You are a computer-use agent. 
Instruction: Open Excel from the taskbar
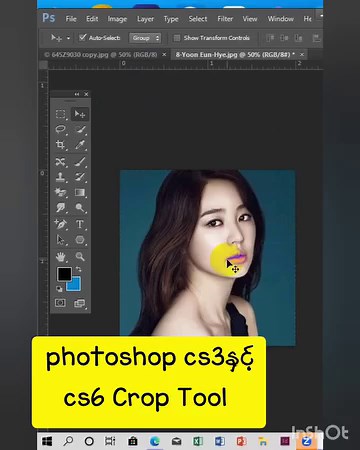198,441
